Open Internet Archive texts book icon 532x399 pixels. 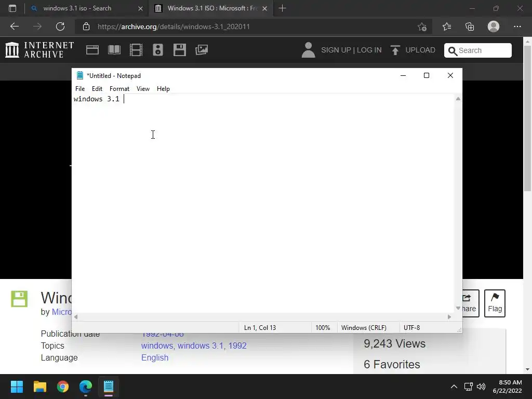coord(114,50)
